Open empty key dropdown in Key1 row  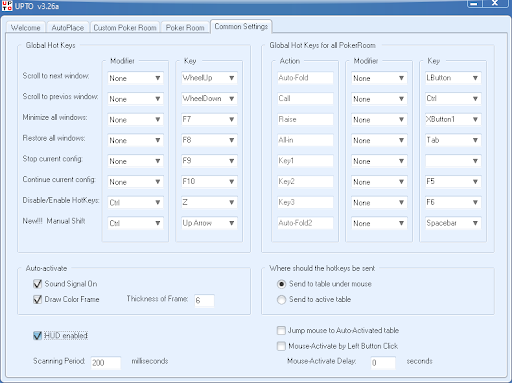point(453,161)
